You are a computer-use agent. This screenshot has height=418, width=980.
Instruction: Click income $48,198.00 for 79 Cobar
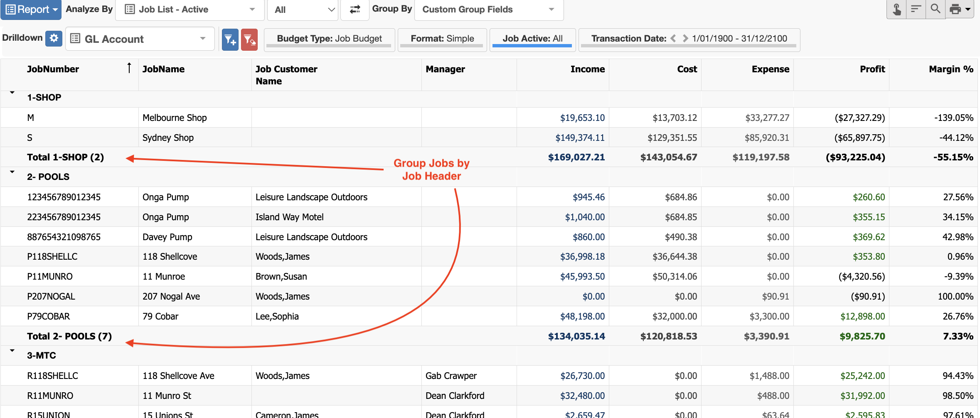582,316
